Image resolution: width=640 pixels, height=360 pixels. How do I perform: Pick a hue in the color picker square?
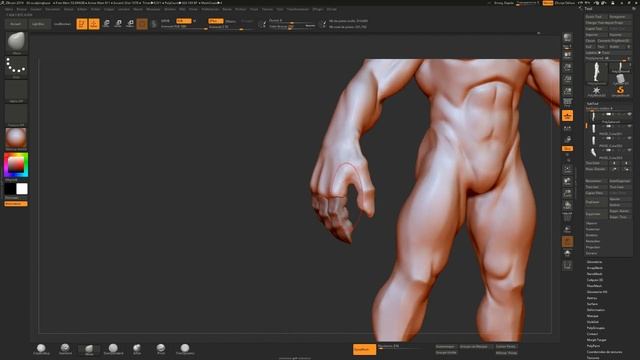pos(16,165)
